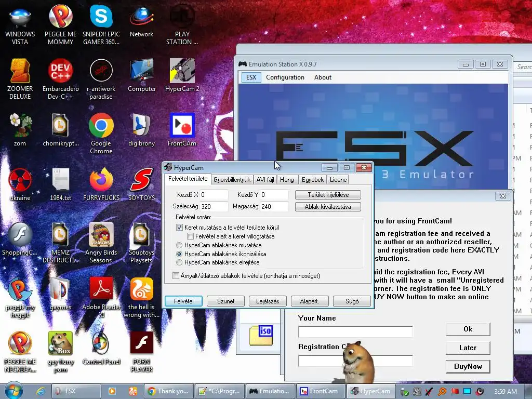532x399 pixels.
Task: Click the iso folder icon behind HyperCam
Action: 261,335
